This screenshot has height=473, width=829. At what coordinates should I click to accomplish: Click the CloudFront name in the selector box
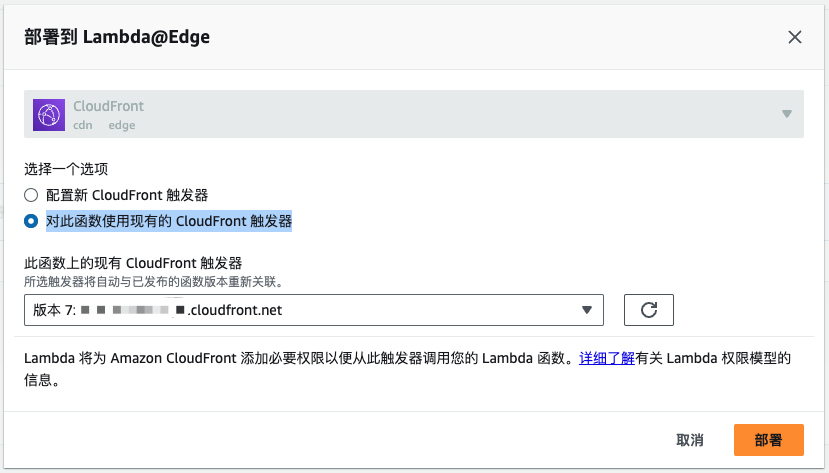click(x=109, y=106)
